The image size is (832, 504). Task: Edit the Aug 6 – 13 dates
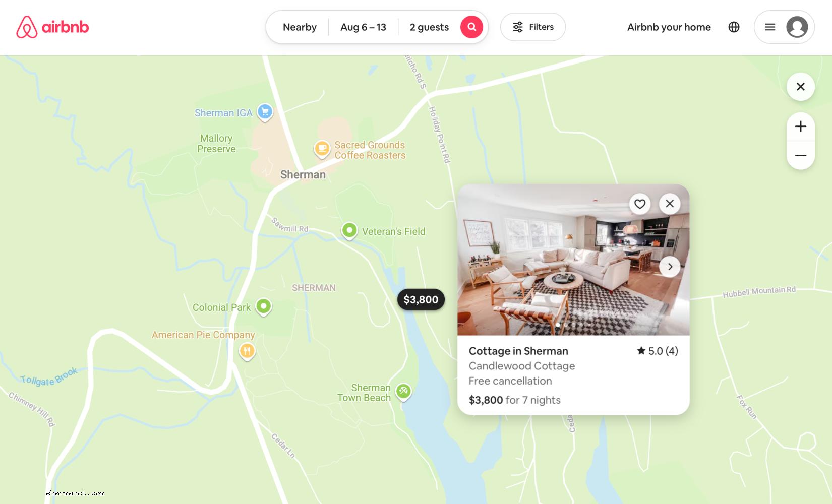pos(363,27)
